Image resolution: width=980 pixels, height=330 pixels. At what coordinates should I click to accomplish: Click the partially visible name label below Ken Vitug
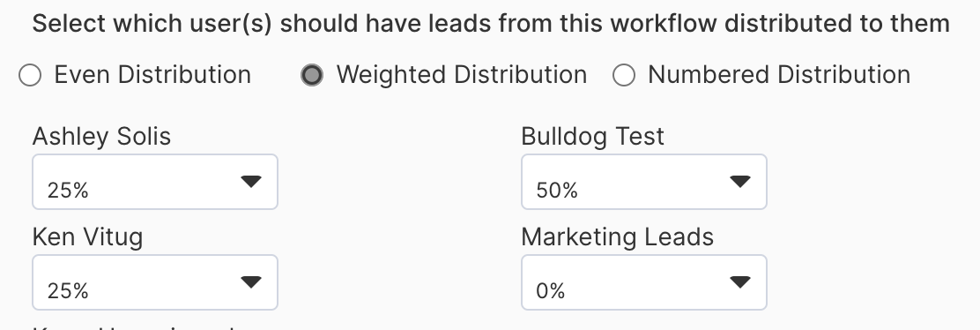(x=133, y=326)
